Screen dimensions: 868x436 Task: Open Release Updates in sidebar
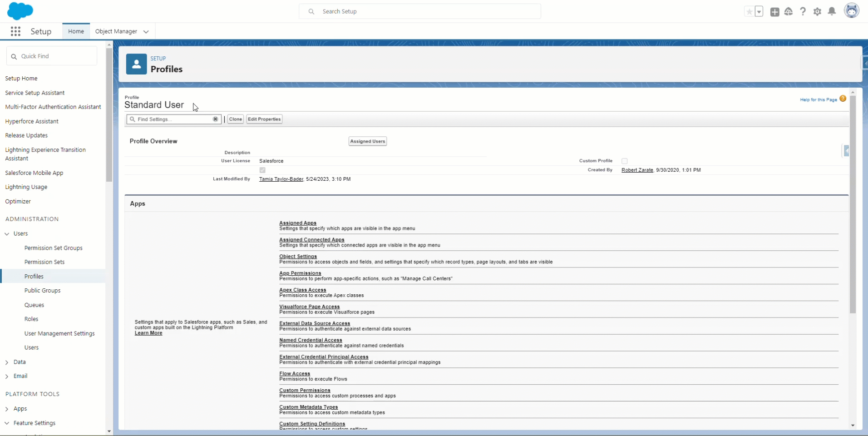pos(26,135)
